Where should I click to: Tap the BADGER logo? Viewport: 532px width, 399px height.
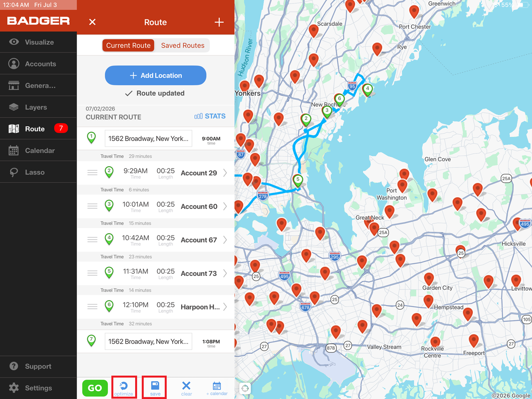[x=39, y=21]
